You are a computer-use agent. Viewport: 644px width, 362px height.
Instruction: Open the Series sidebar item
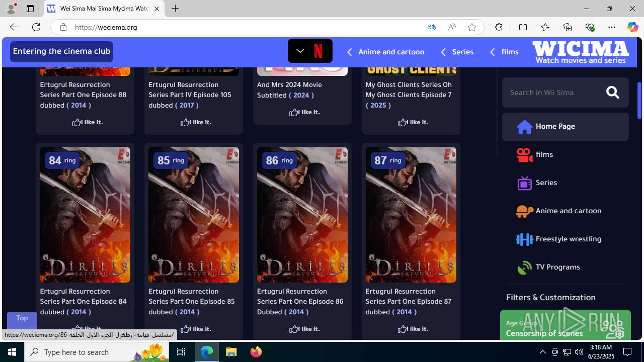click(565, 183)
